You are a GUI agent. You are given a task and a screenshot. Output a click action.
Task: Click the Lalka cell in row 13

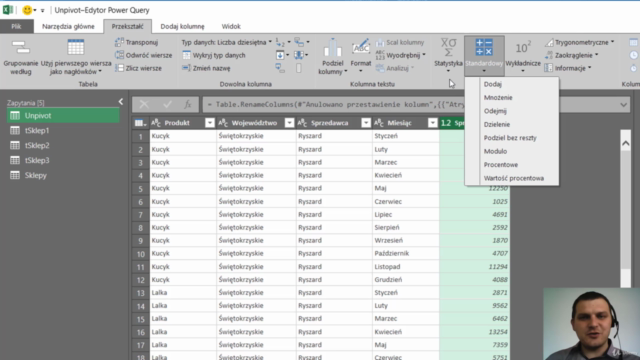[x=183, y=293]
